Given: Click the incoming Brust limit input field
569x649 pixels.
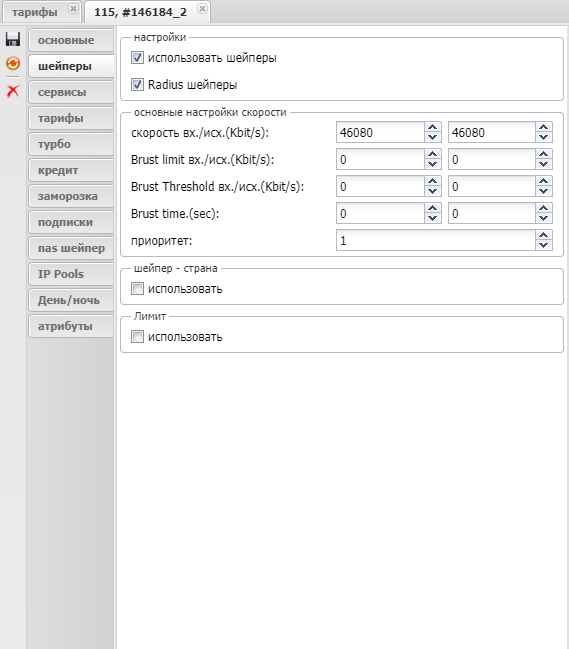Looking at the screenshot, I should coord(380,159).
